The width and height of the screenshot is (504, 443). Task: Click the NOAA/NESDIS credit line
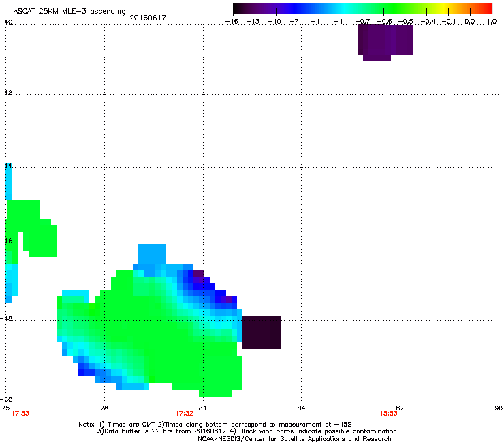pos(294,439)
